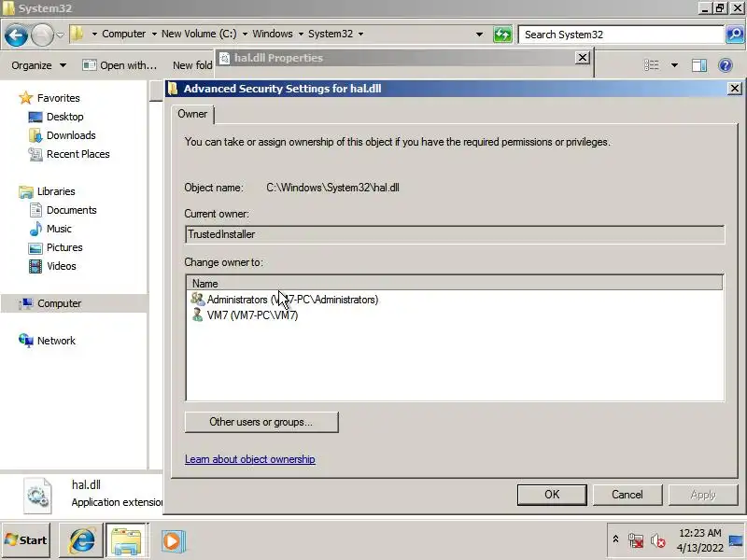Expand the New Volume (C:) breadcrumb arrow

[x=245, y=35]
